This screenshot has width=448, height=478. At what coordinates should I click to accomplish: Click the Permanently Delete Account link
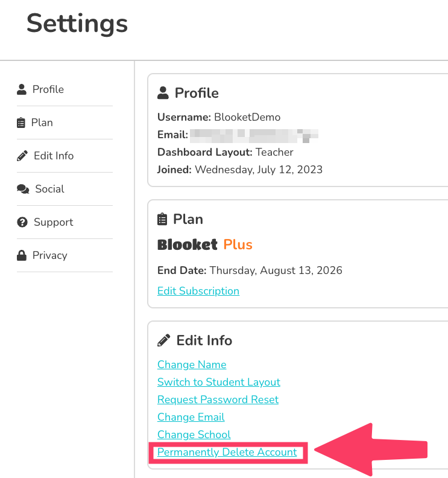pyautogui.click(x=227, y=452)
